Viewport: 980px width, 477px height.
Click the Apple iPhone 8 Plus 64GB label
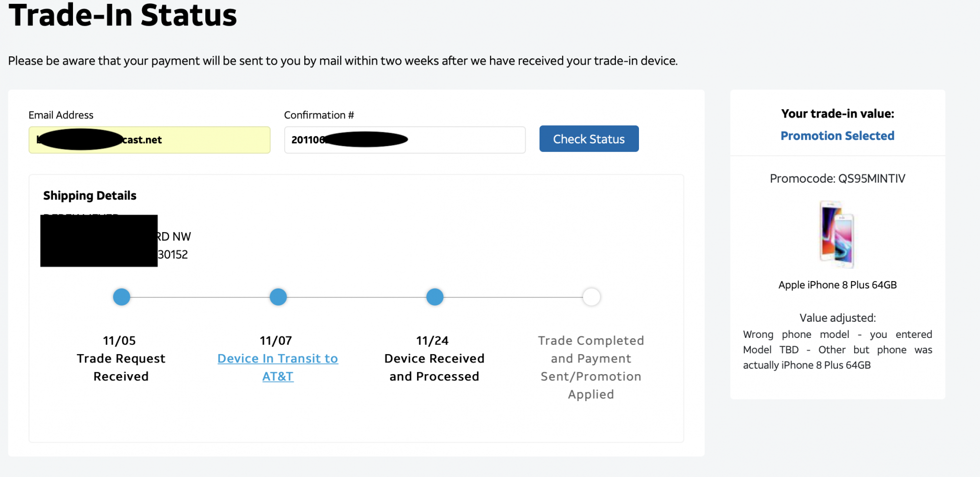tap(837, 285)
